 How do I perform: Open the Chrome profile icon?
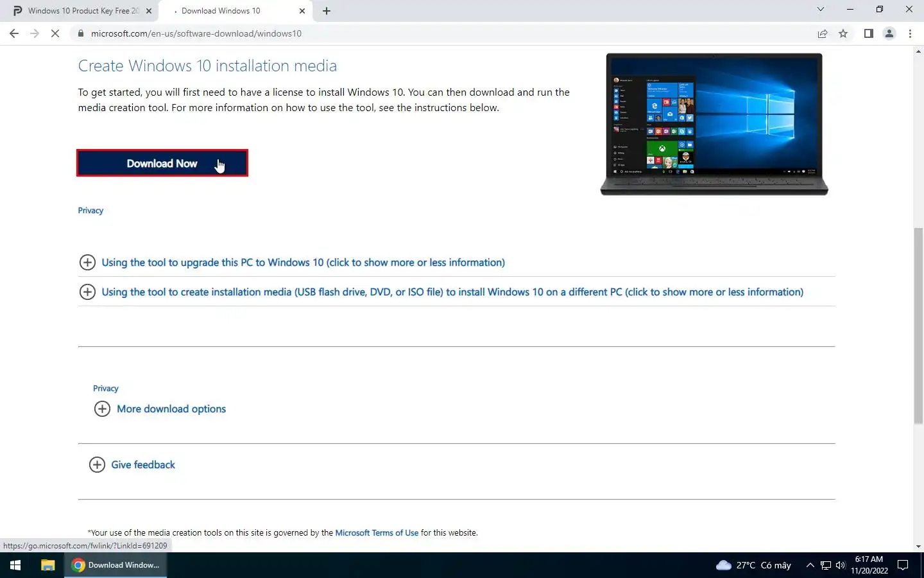[x=889, y=33]
